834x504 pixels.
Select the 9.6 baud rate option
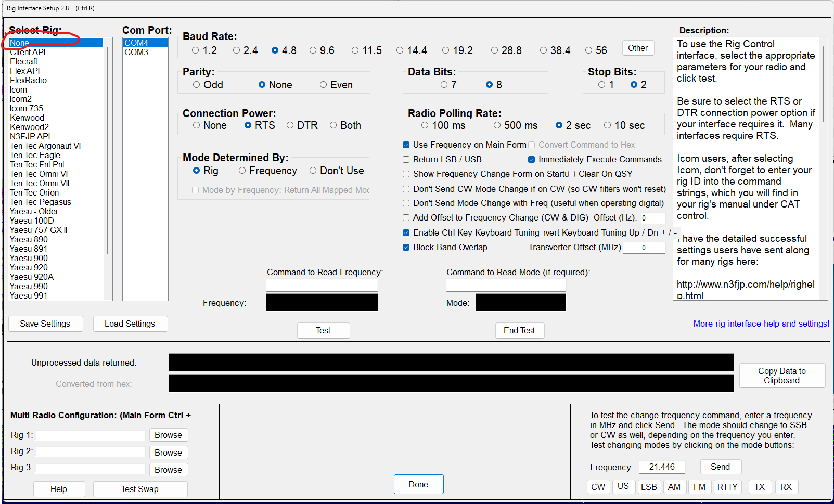coord(313,50)
